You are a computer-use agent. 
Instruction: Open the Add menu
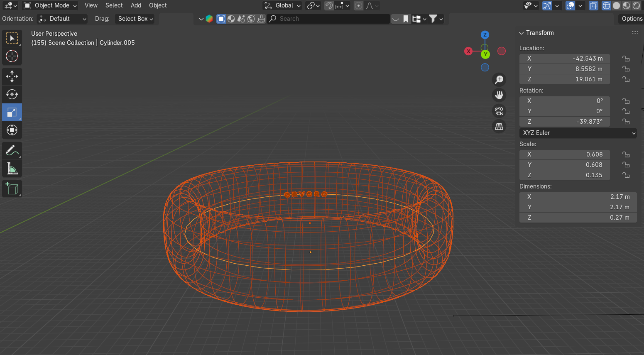point(136,5)
